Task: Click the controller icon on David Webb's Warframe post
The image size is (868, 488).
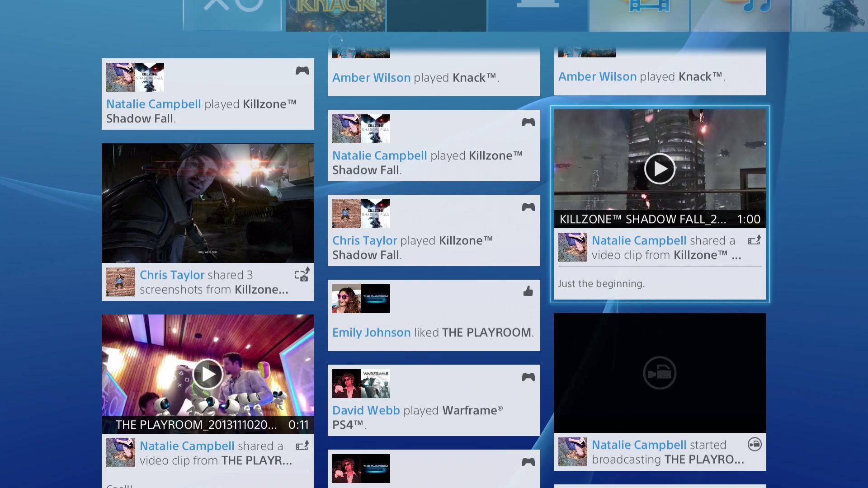Action: [x=528, y=377]
